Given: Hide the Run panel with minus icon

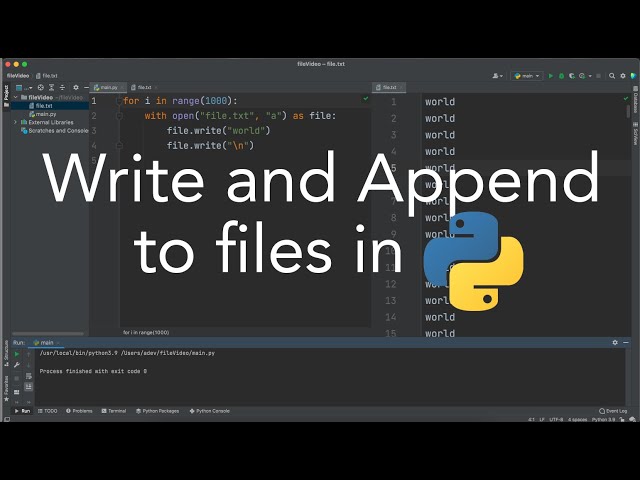Looking at the screenshot, I should pos(626,342).
